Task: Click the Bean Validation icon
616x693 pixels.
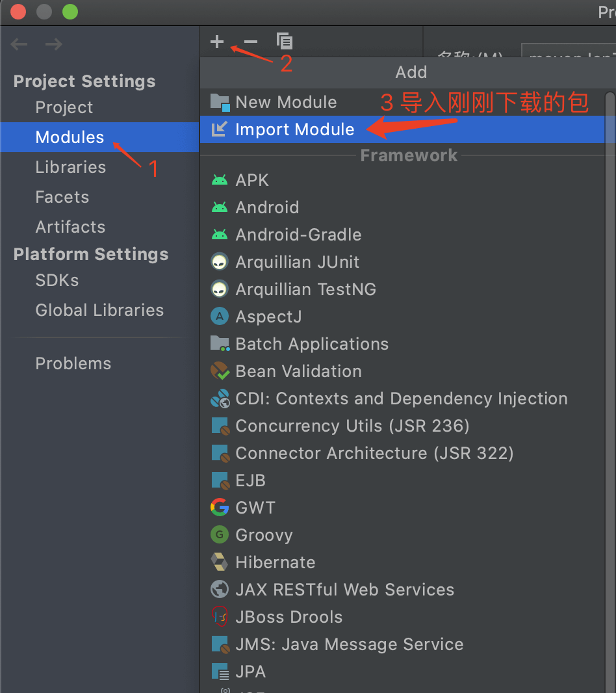Action: [x=220, y=371]
